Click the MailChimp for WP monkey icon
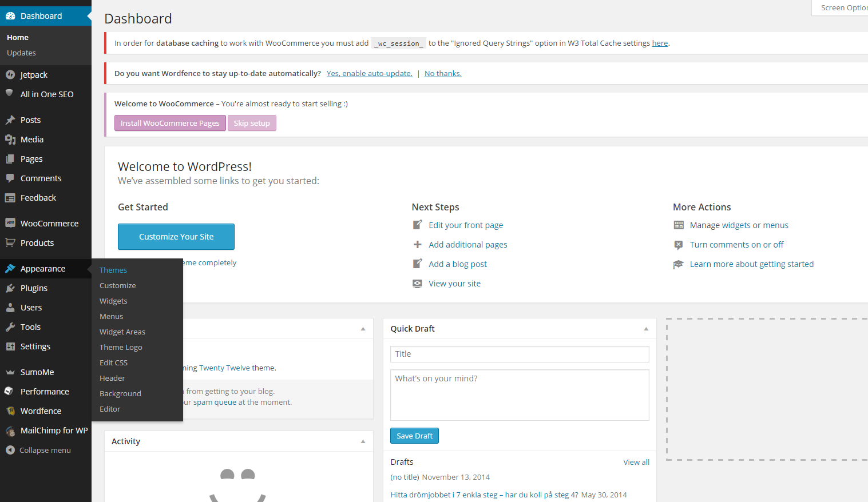The height and width of the screenshot is (502, 868). [10, 431]
